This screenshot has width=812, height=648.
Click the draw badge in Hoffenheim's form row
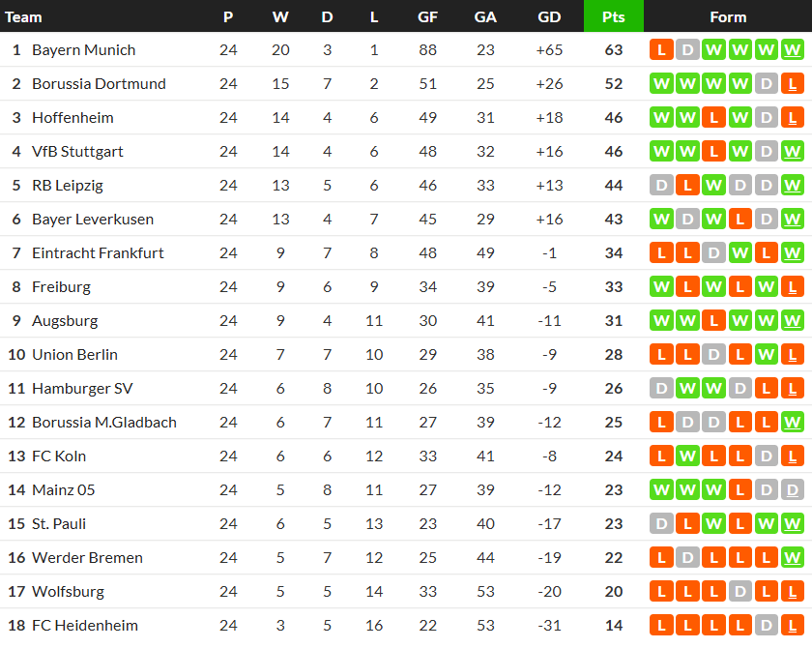(x=767, y=117)
